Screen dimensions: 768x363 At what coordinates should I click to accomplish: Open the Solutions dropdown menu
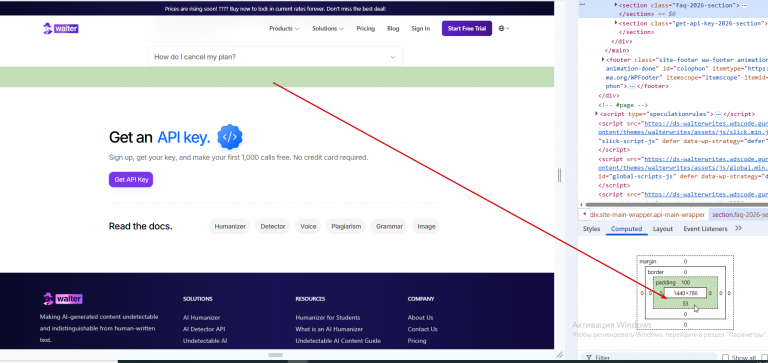coord(328,28)
